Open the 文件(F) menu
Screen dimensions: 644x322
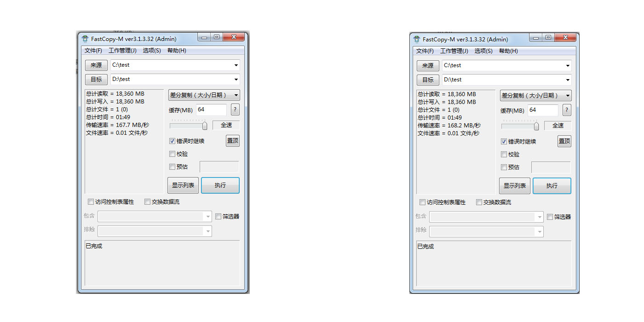93,51
